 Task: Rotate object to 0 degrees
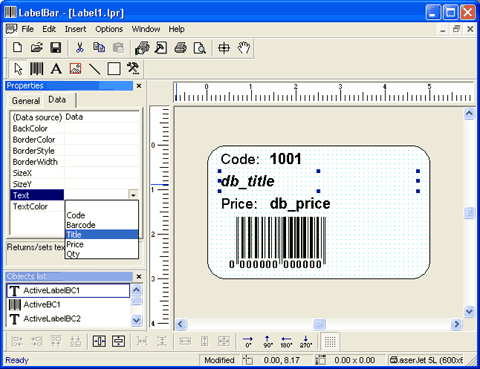[x=248, y=342]
